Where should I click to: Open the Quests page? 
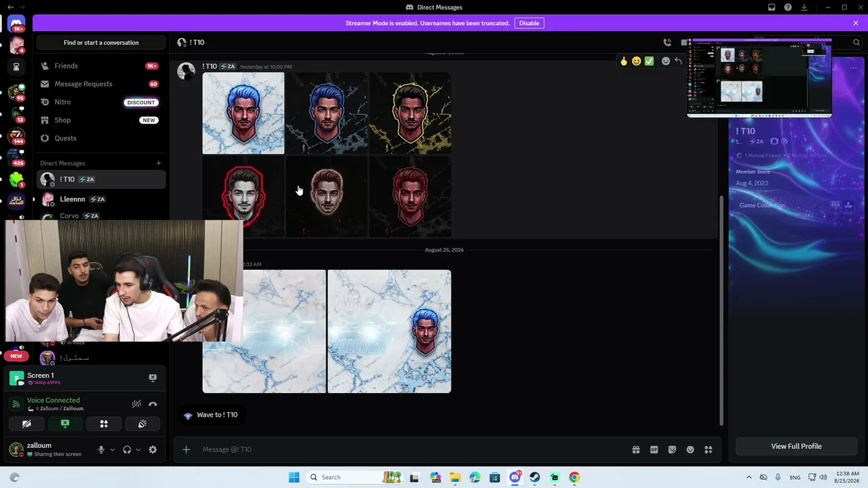[x=101, y=138]
